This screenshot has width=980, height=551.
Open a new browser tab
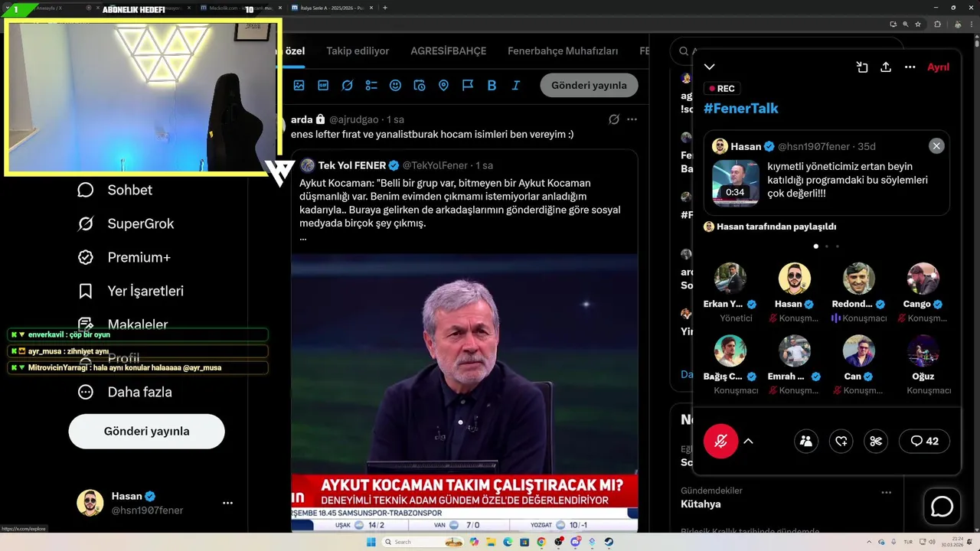tap(384, 8)
